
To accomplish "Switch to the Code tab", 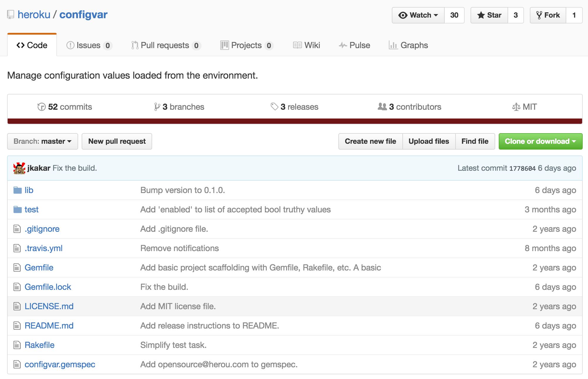I will click(x=32, y=45).
